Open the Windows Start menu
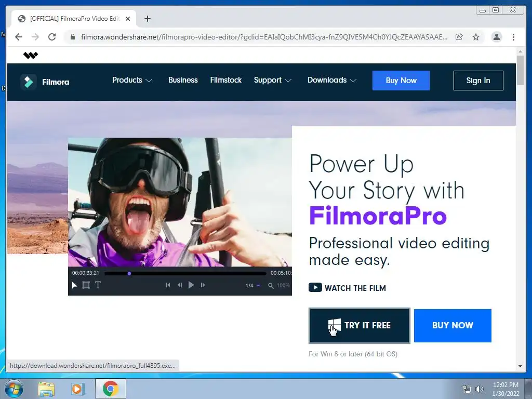532x399 pixels. (14, 389)
